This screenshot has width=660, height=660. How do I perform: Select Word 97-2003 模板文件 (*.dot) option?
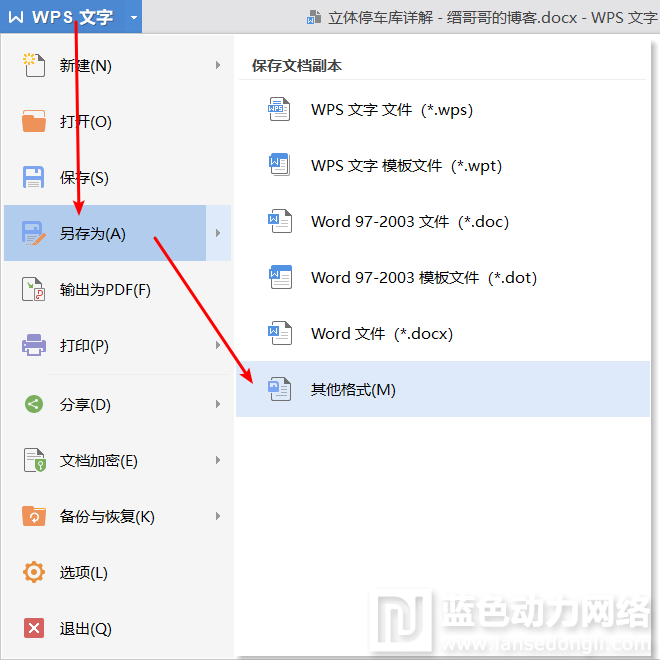pyautogui.click(x=423, y=278)
